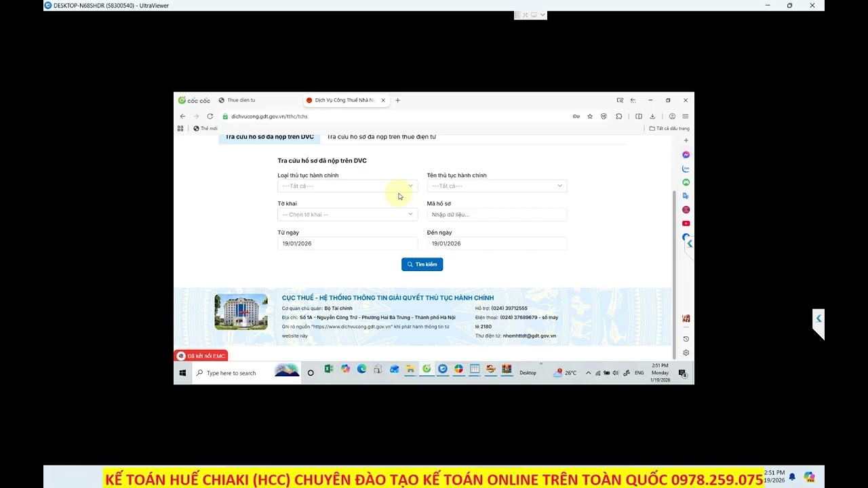This screenshot has height=488, width=868.
Task: Click the Cốc Cốc browser taskbar icon
Action: tap(427, 369)
